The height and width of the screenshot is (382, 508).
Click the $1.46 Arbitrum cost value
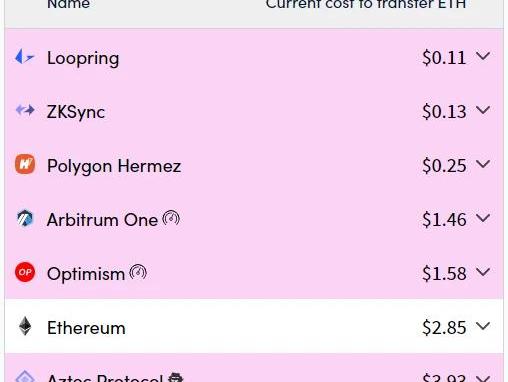click(x=444, y=220)
